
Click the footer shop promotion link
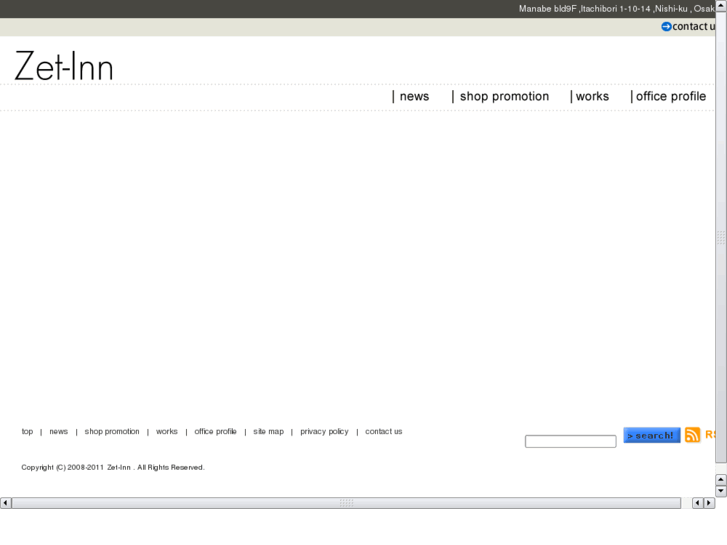pyautogui.click(x=112, y=431)
